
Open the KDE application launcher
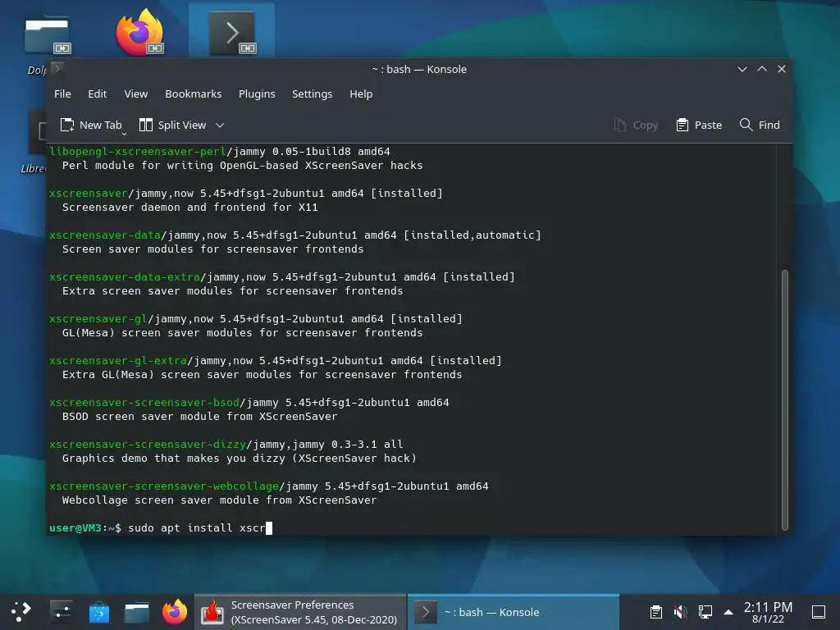[x=21, y=612]
